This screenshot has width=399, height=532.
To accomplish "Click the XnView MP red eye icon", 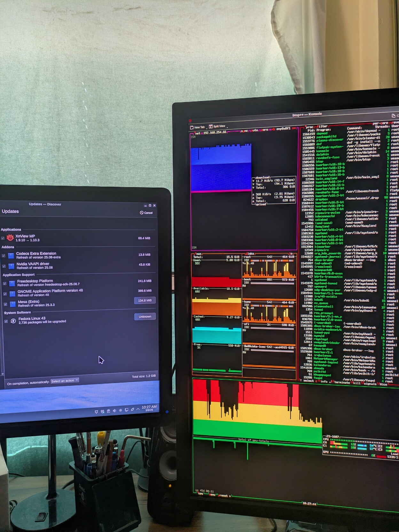I will click(10, 238).
